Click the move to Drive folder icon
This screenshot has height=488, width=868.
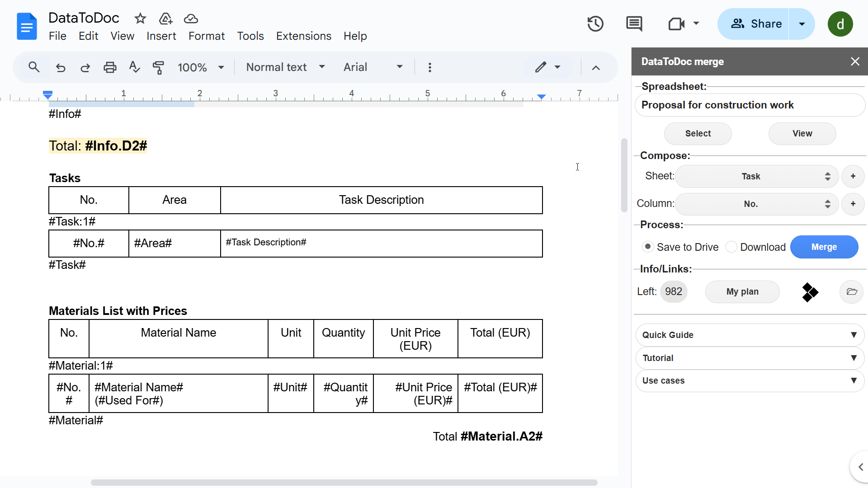(x=165, y=19)
